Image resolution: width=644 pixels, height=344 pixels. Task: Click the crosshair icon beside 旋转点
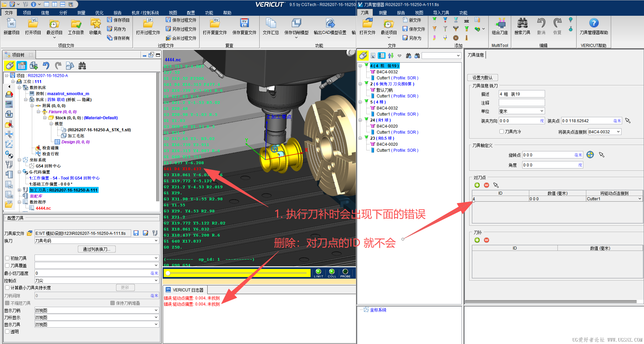pos(590,155)
